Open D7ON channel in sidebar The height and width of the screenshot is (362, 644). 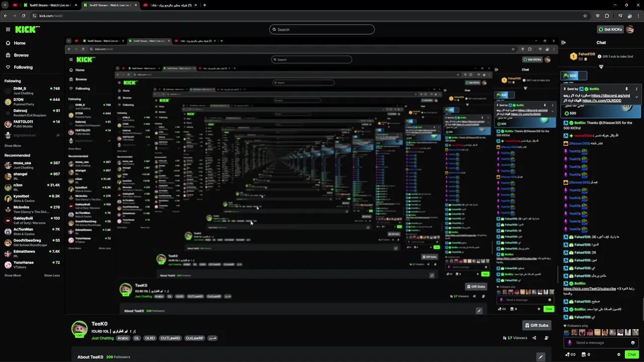click(x=31, y=102)
